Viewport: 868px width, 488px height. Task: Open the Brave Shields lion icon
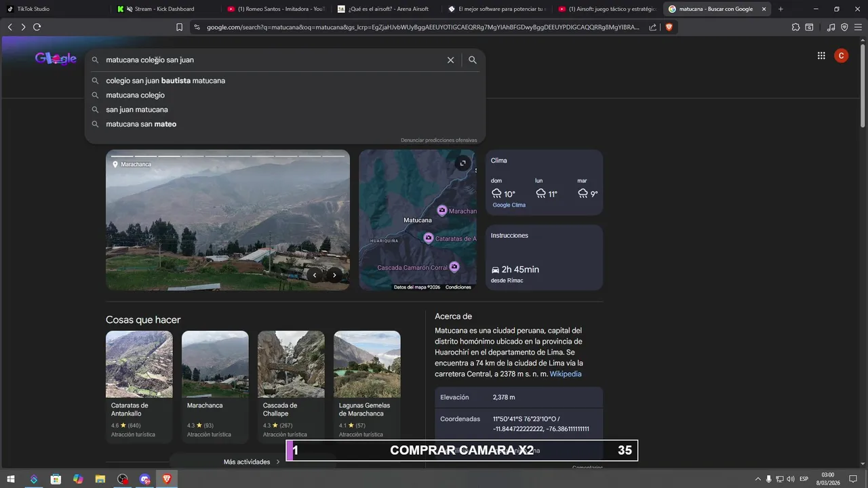pos(669,27)
